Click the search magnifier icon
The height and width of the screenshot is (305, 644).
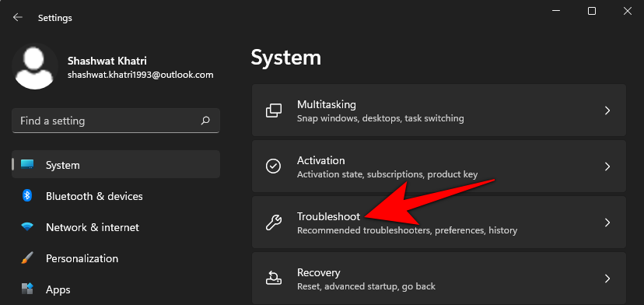pos(205,121)
